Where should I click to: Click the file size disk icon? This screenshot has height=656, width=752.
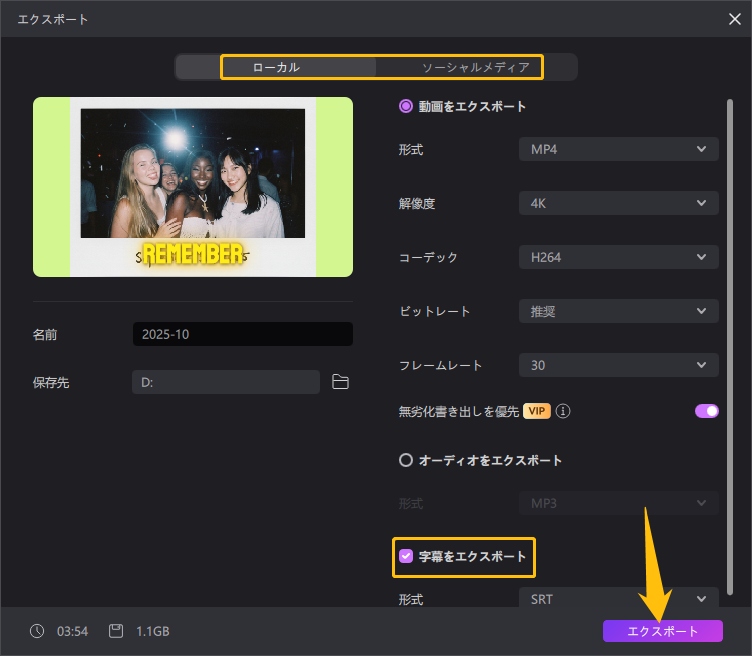pos(116,631)
